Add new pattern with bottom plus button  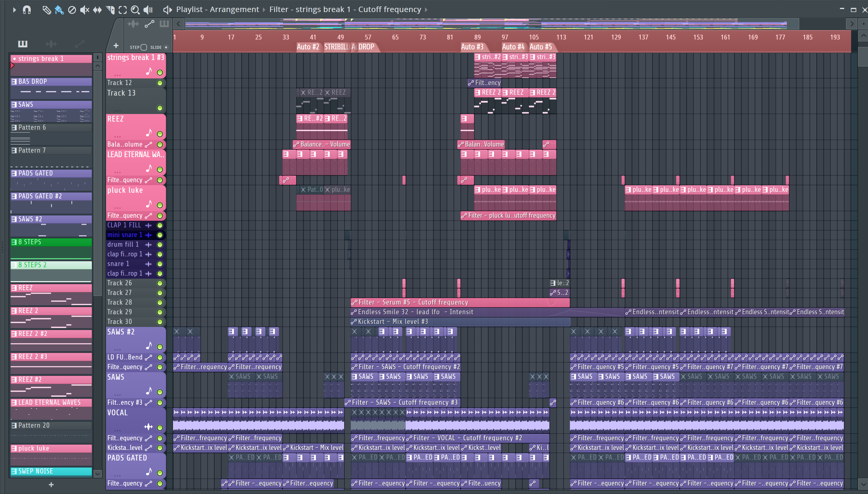click(x=51, y=485)
